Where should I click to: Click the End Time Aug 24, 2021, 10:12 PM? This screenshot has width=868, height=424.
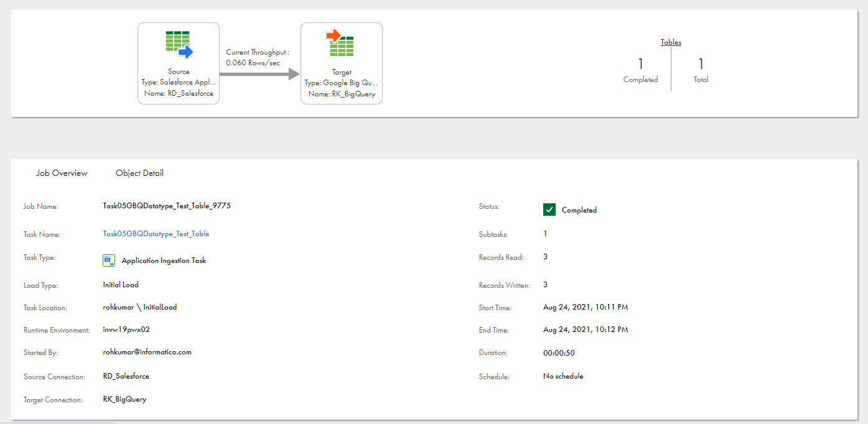coord(586,330)
